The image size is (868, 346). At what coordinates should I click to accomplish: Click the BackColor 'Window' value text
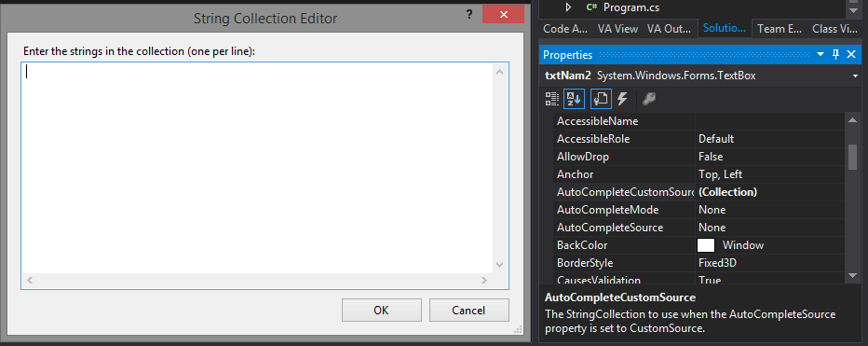(x=743, y=245)
